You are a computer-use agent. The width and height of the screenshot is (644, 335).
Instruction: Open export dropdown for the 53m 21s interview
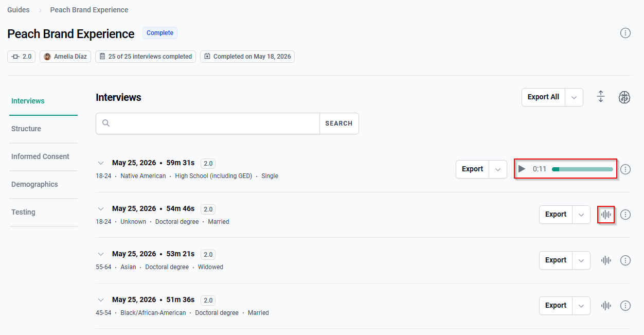(581, 260)
